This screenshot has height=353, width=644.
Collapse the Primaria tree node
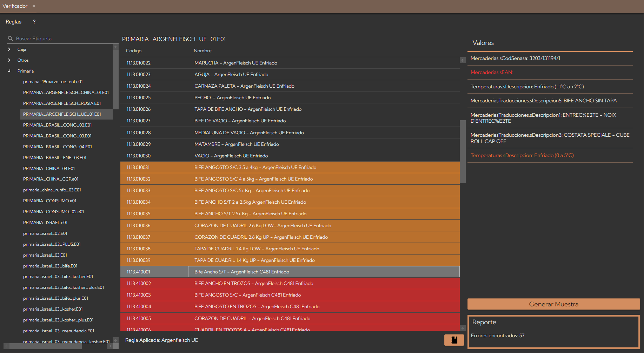tap(9, 71)
